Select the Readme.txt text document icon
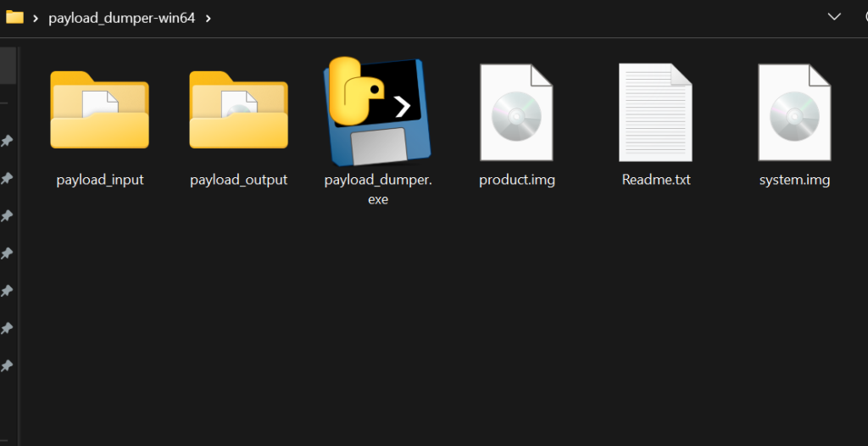Viewport: 868px width, 446px height. click(x=655, y=112)
